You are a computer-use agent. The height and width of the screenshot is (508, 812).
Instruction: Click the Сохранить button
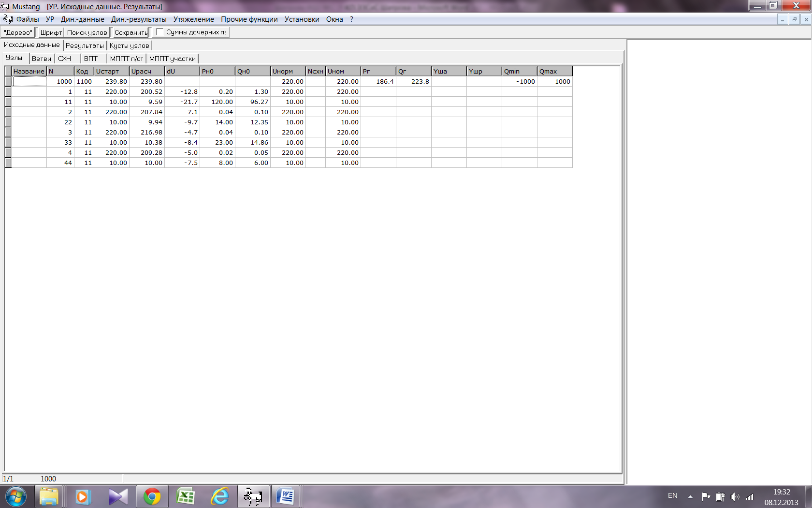pyautogui.click(x=130, y=32)
